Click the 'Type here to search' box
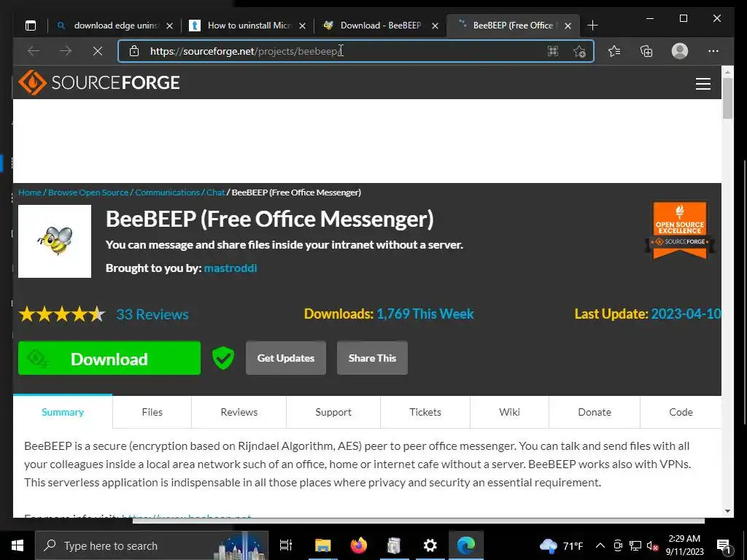747x560 pixels. tap(152, 545)
